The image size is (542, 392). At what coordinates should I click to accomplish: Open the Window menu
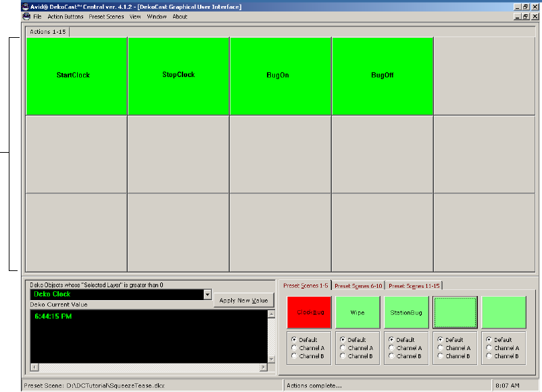[x=157, y=17]
